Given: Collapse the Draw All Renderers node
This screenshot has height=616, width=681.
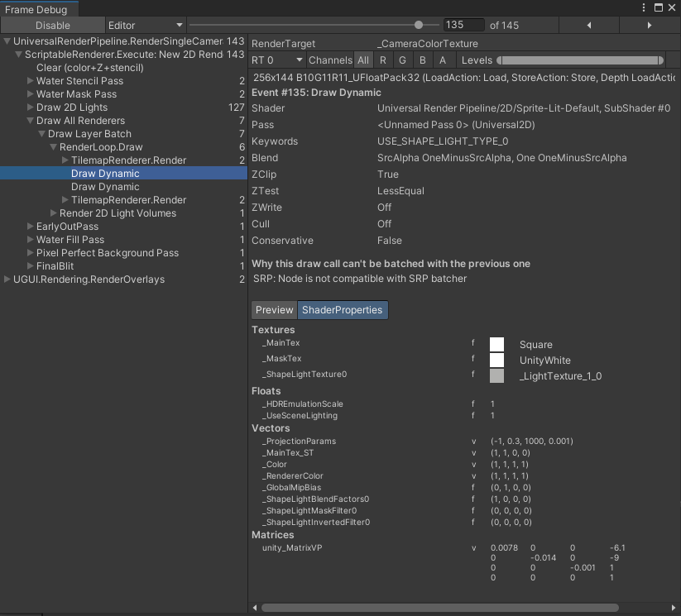Looking at the screenshot, I should 31,121.
